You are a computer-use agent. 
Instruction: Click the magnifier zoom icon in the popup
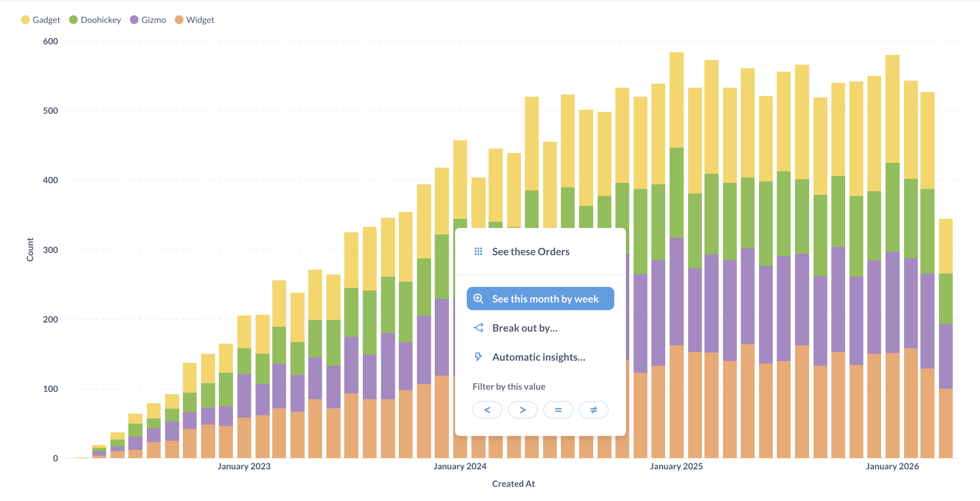tap(479, 298)
